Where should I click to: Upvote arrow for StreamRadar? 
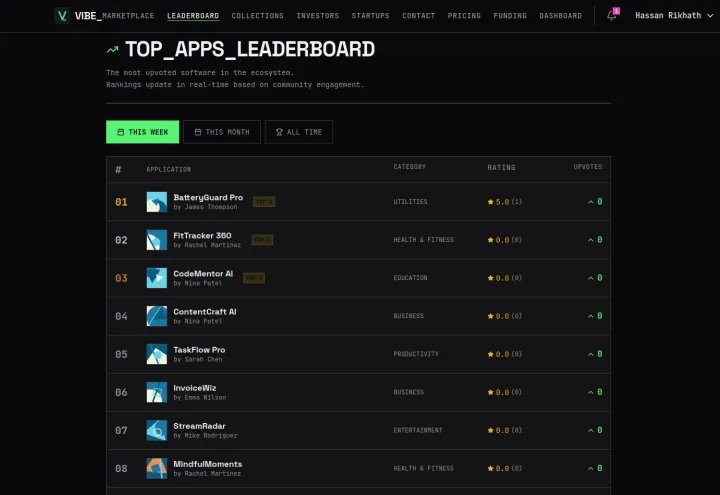[591, 430]
